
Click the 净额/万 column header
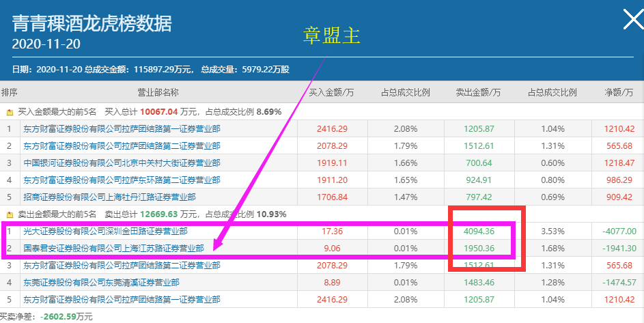pos(619,92)
